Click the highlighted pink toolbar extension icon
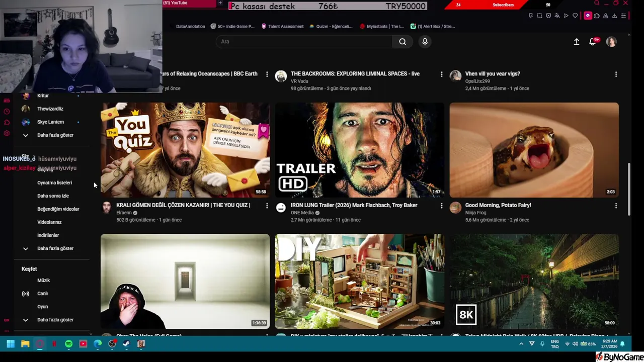Screen dimensions: 644x362 (x=588, y=16)
